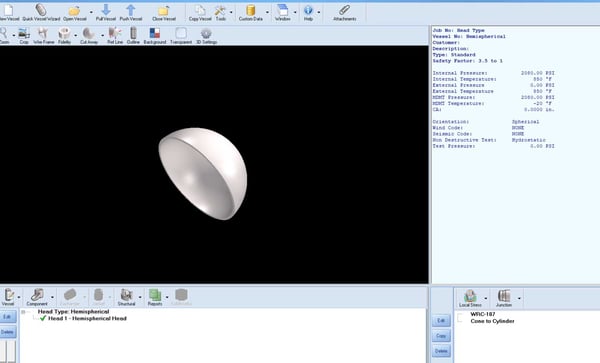
Task: Select the 'Cone to Cylinder' list text
Action: click(x=492, y=321)
